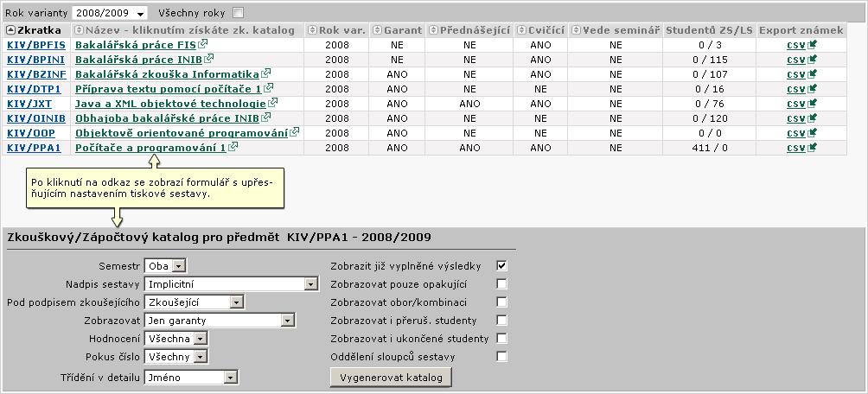Open the KIV/OINIB course code link
This screenshot has height=394, width=868.
(x=36, y=118)
